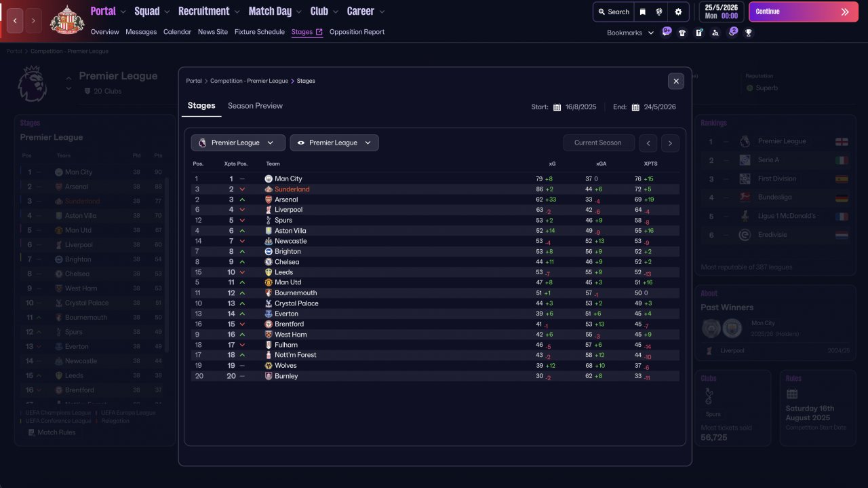The height and width of the screenshot is (488, 868).
Task: Open the trophy shortcut icon
Action: click(749, 33)
